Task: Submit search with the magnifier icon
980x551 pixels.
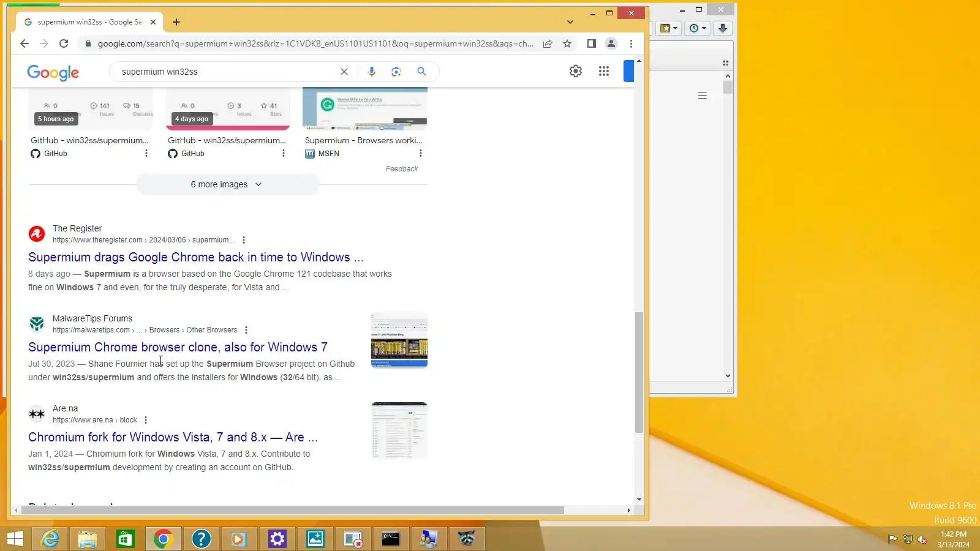Action: [421, 72]
